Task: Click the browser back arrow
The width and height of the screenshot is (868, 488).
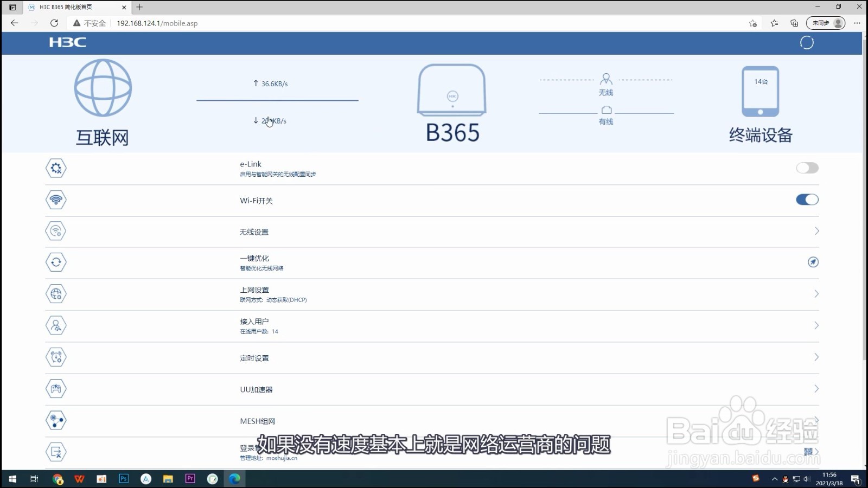Action: [x=15, y=23]
